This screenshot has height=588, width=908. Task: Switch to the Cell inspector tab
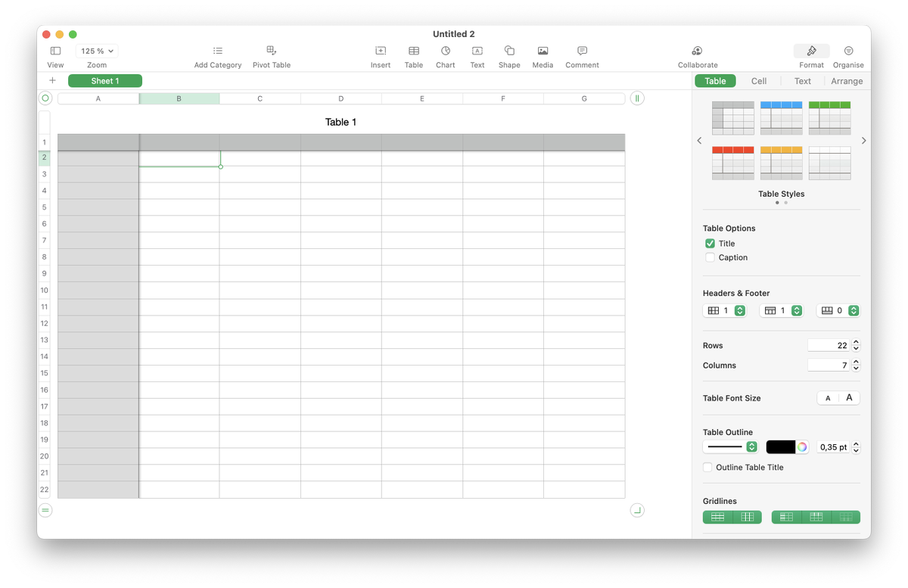point(759,81)
